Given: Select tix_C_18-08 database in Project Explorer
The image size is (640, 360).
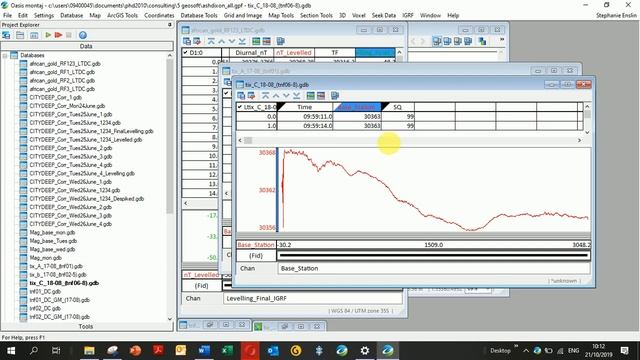Looking at the screenshot, I should 64,283.
